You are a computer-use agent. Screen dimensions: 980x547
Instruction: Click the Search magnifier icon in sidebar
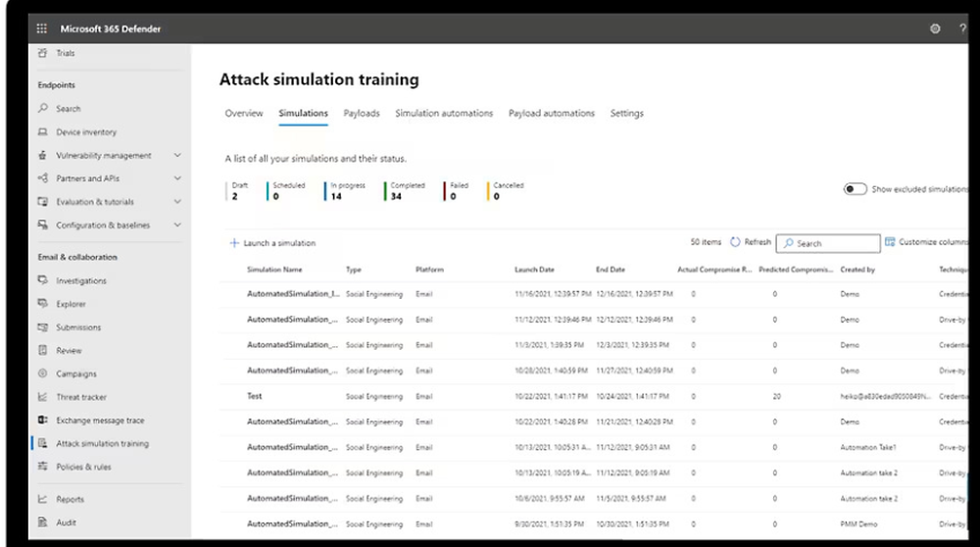[42, 108]
